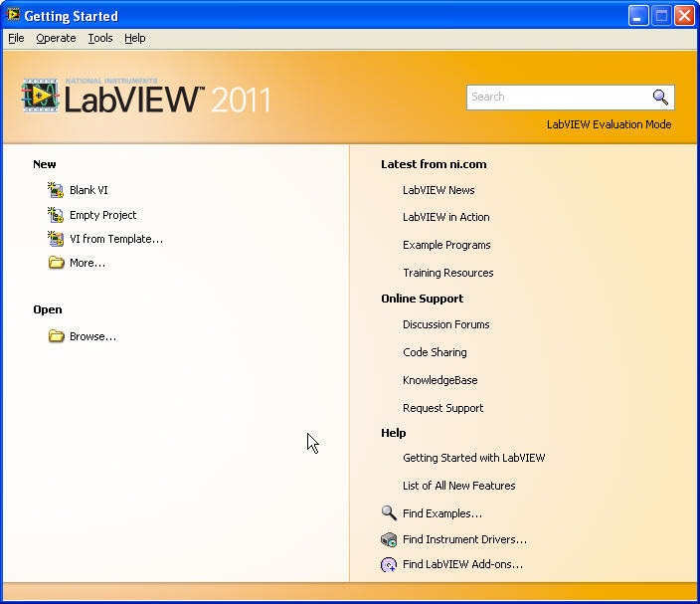
Task: Open the Help menu
Action: 135,39
